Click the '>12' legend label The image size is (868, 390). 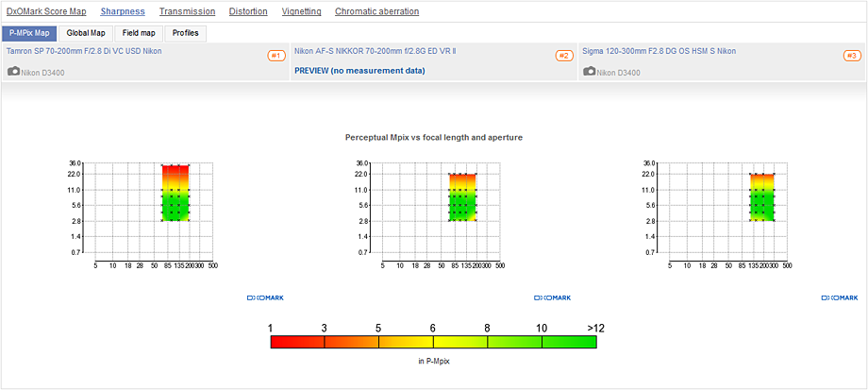click(595, 328)
